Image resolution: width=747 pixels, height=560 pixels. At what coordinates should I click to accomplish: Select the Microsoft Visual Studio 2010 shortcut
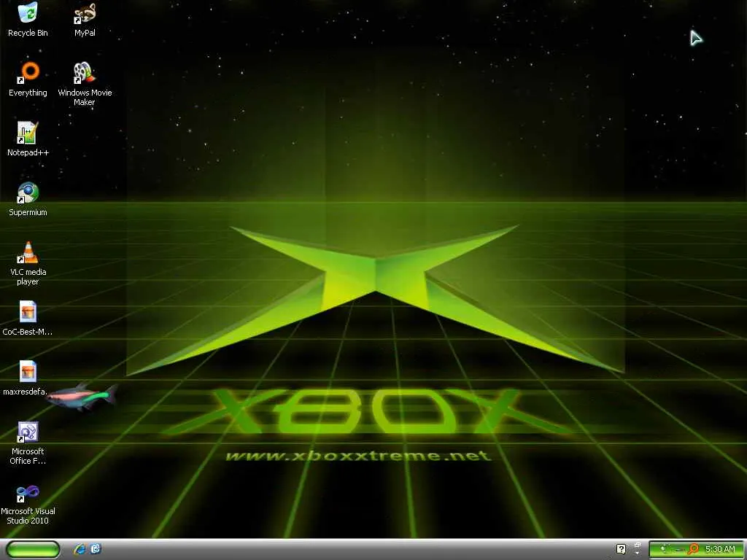pyautogui.click(x=28, y=505)
